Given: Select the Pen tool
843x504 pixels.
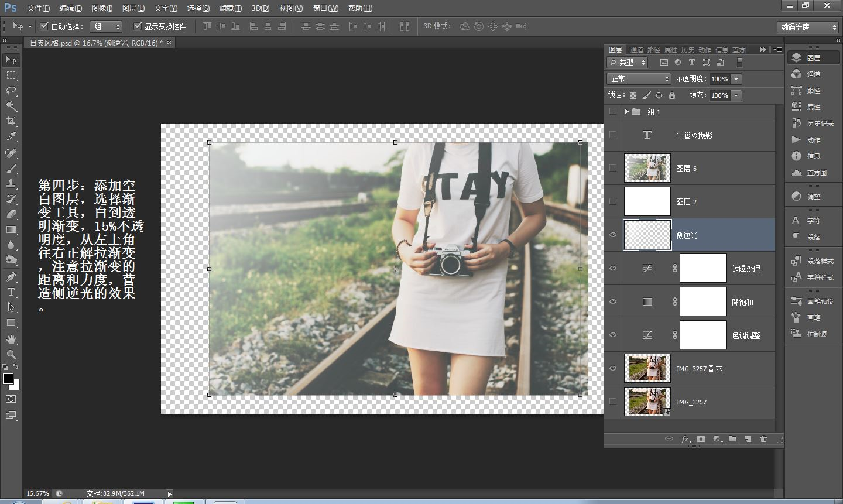Looking at the screenshot, I should point(11,277).
